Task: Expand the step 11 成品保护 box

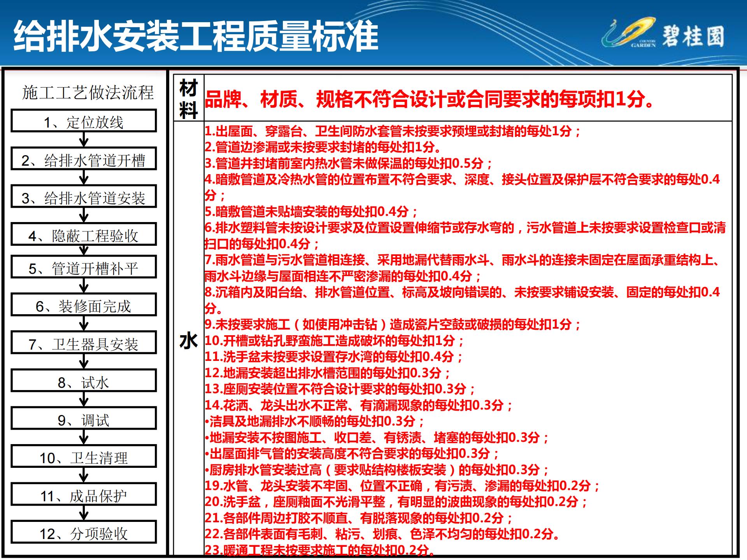Action: point(83,495)
